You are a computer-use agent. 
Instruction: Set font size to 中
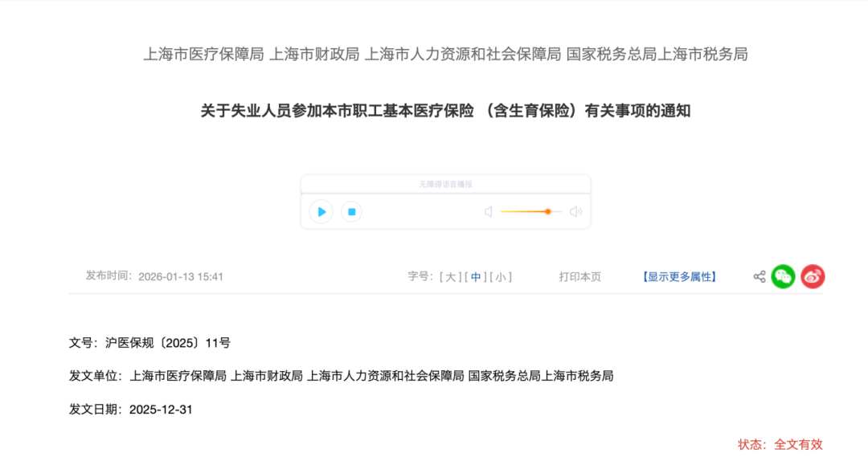click(477, 277)
